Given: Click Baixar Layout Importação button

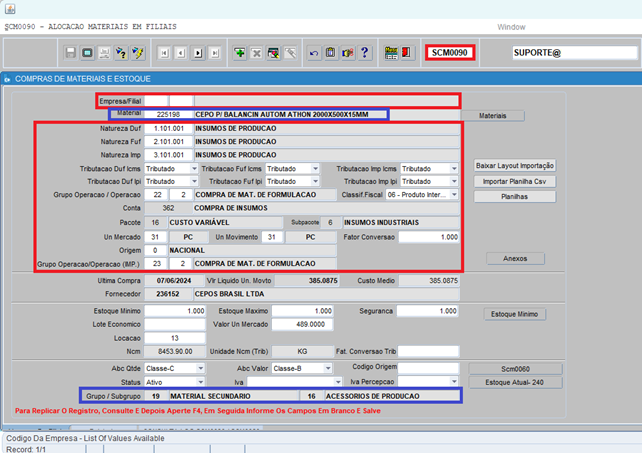Looking at the screenshot, I should click(x=515, y=166).
